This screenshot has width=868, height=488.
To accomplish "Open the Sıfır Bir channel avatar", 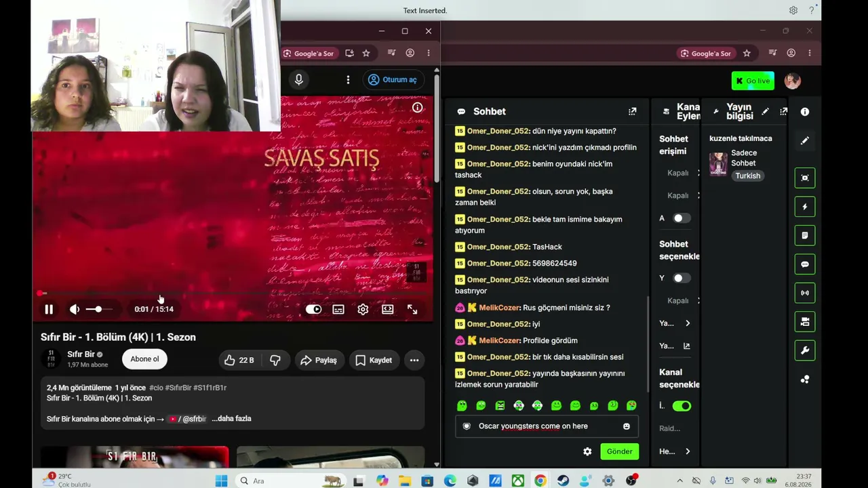I will (x=51, y=359).
